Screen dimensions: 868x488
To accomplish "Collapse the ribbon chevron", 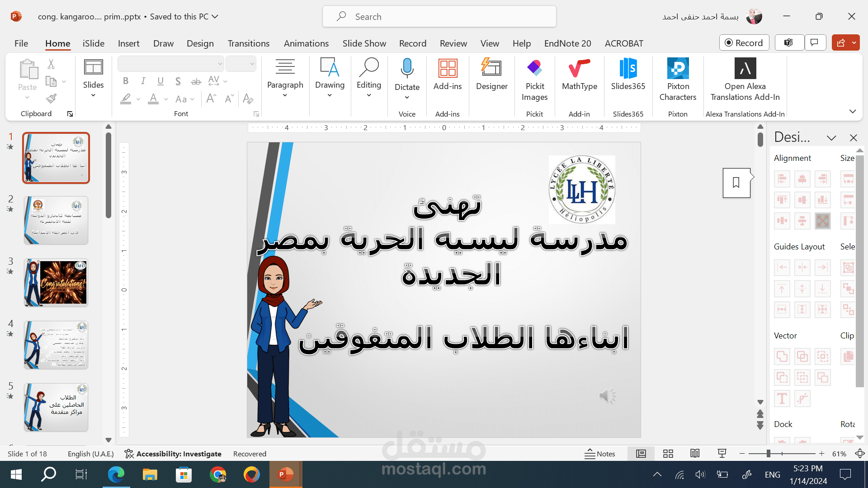I will point(853,112).
